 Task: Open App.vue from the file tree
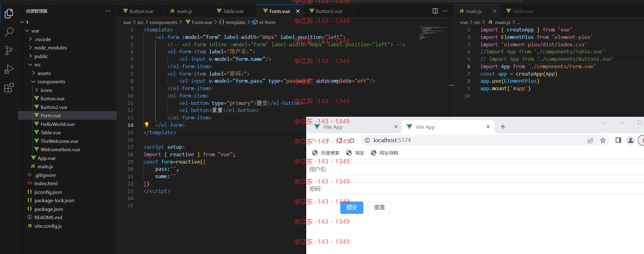tap(46, 158)
